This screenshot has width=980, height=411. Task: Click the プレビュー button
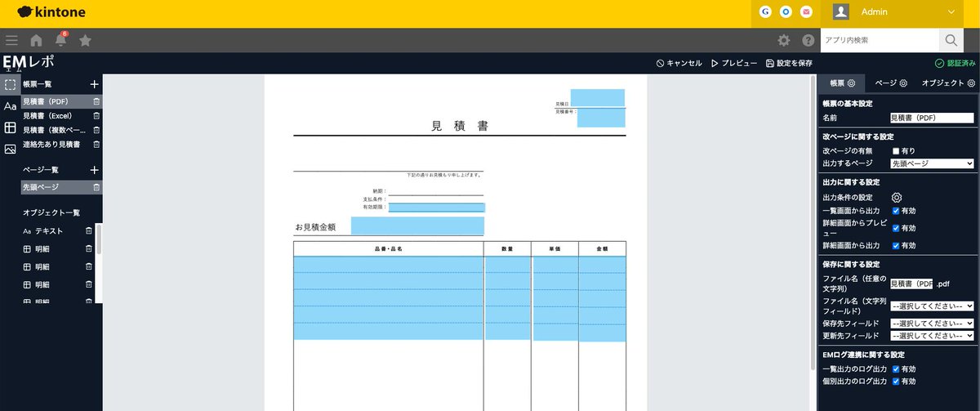tap(734, 63)
